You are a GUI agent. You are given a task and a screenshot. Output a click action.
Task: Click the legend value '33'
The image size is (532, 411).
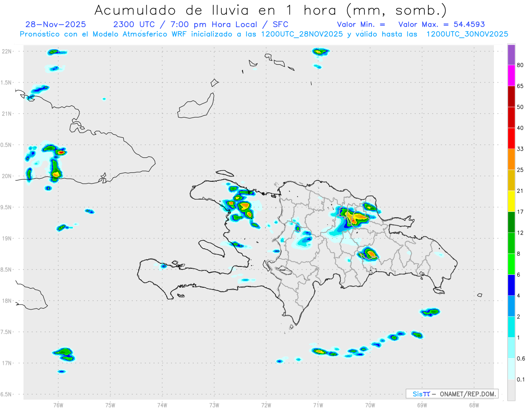(520, 149)
